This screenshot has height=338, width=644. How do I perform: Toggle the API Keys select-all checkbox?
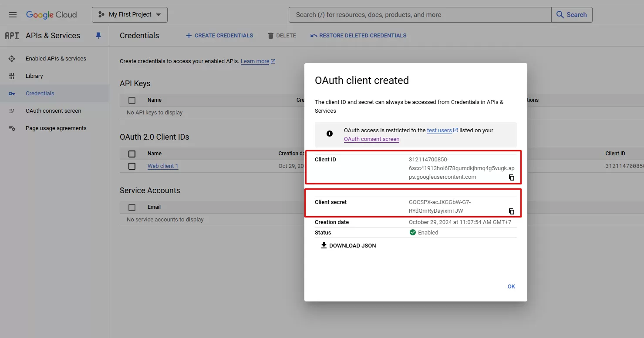click(132, 100)
